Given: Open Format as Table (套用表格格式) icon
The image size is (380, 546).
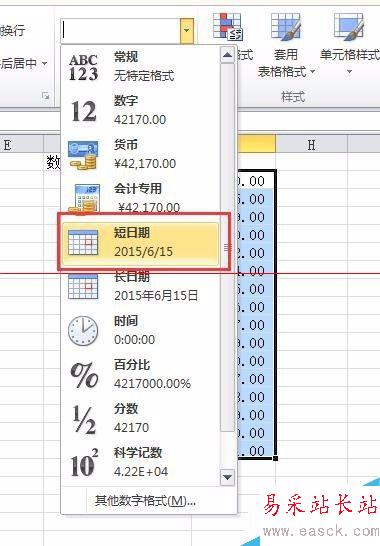Looking at the screenshot, I should (286, 26).
